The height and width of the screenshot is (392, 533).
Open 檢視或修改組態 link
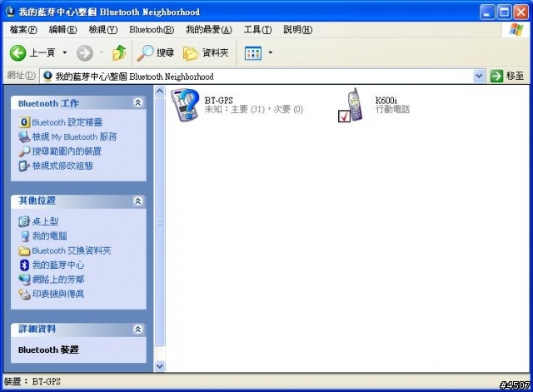62,166
